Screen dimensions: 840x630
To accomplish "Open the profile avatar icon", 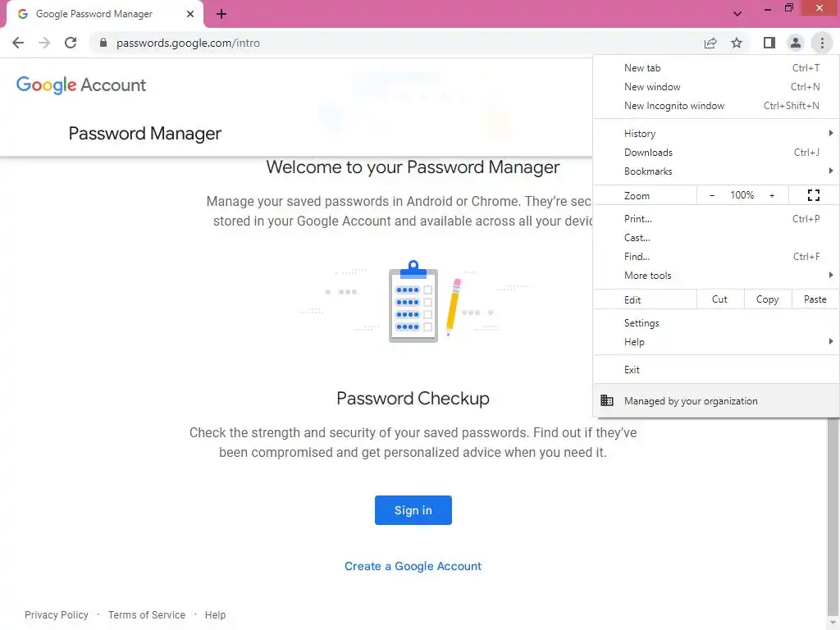I will (x=795, y=43).
